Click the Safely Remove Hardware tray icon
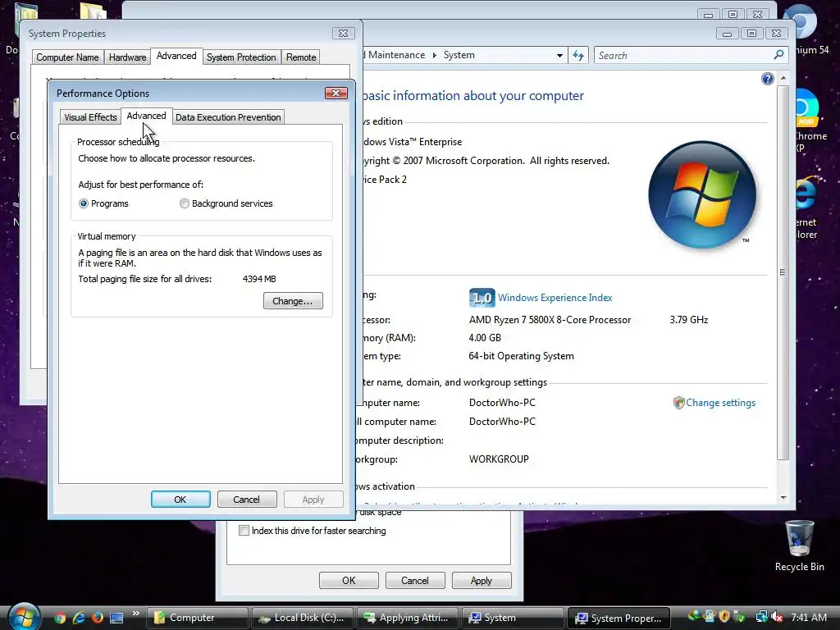The image size is (840, 630). pyautogui.click(x=739, y=617)
